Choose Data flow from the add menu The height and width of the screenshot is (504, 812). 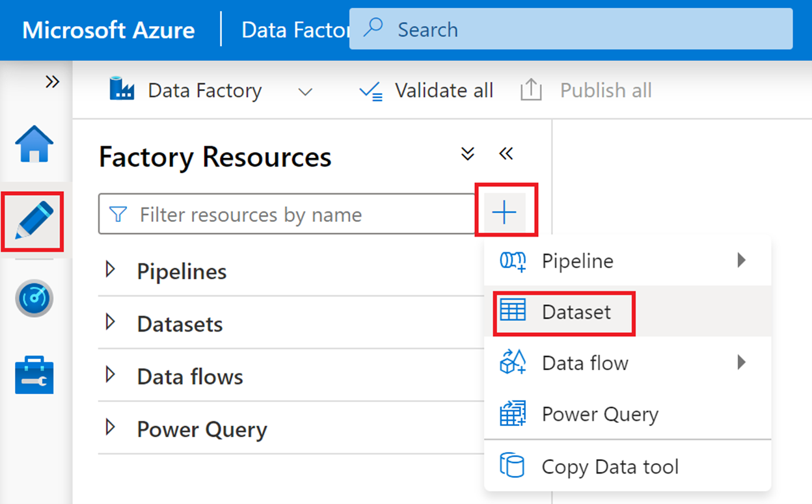click(627, 362)
